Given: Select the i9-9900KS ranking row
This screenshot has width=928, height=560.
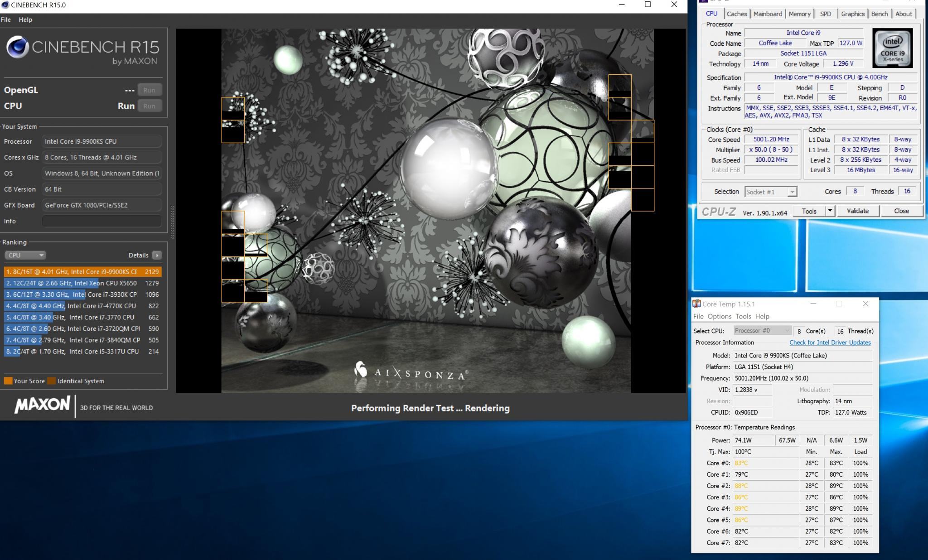Looking at the screenshot, I should point(83,272).
